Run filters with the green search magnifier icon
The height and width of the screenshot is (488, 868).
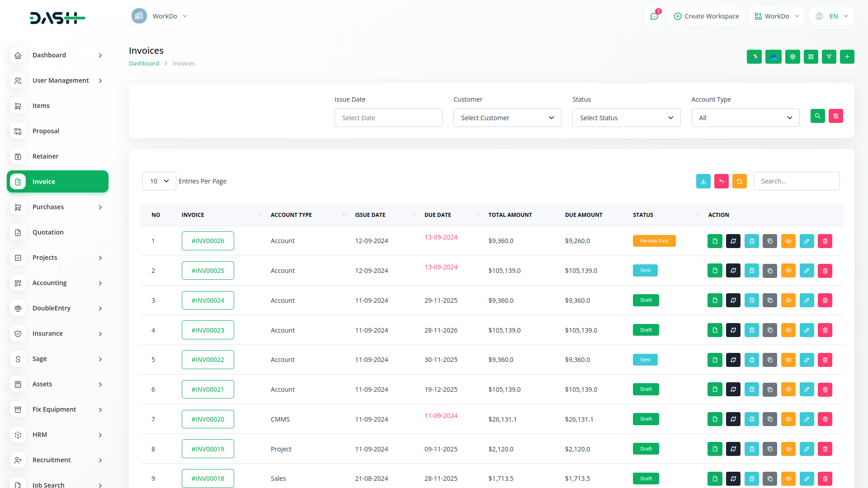pos(818,116)
